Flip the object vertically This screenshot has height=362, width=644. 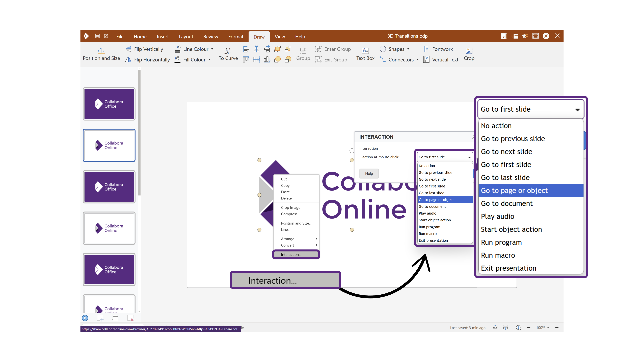point(144,49)
